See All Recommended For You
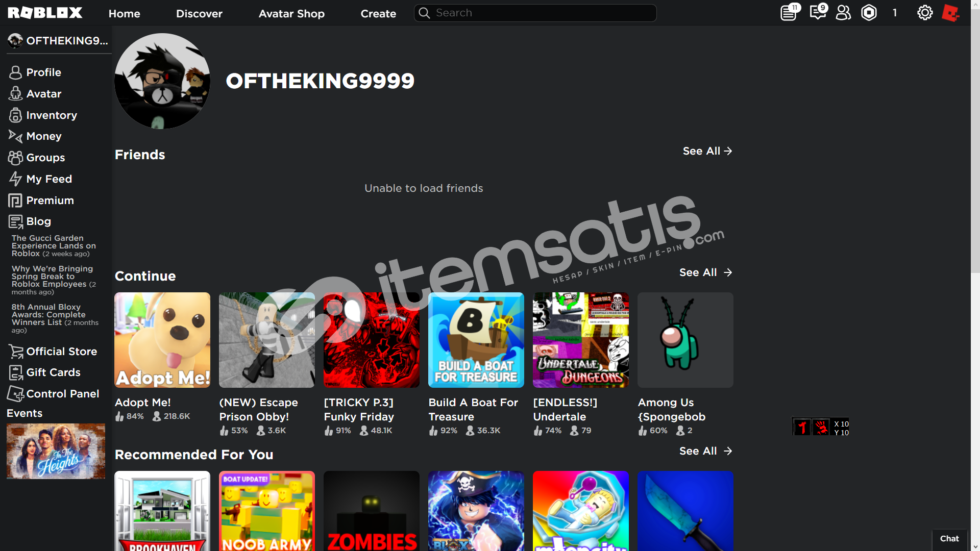The image size is (980, 551). pos(705,451)
